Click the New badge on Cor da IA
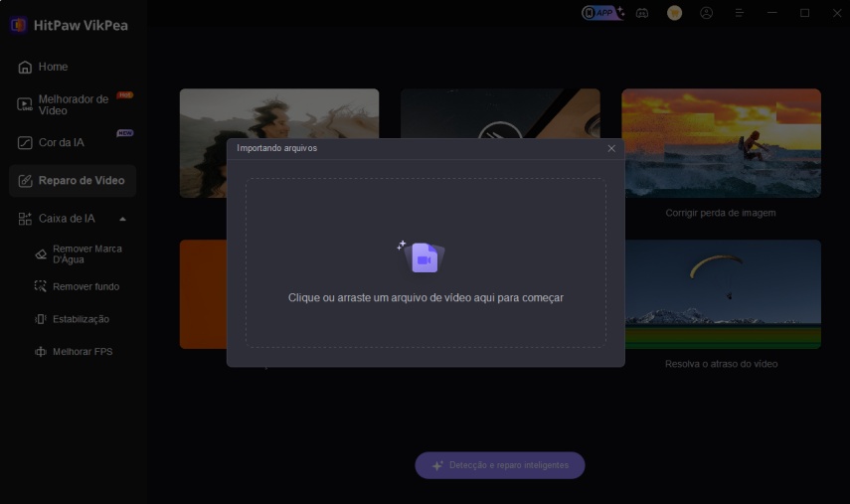The width and height of the screenshot is (850, 504). coord(125,133)
